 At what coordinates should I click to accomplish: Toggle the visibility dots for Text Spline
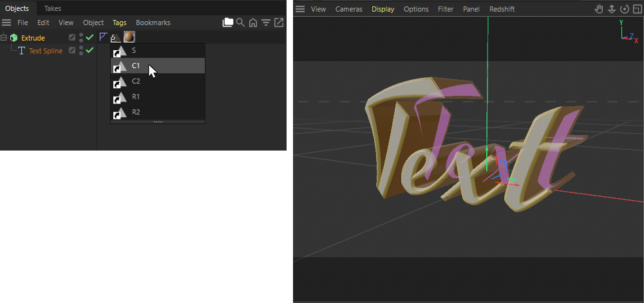click(x=81, y=50)
